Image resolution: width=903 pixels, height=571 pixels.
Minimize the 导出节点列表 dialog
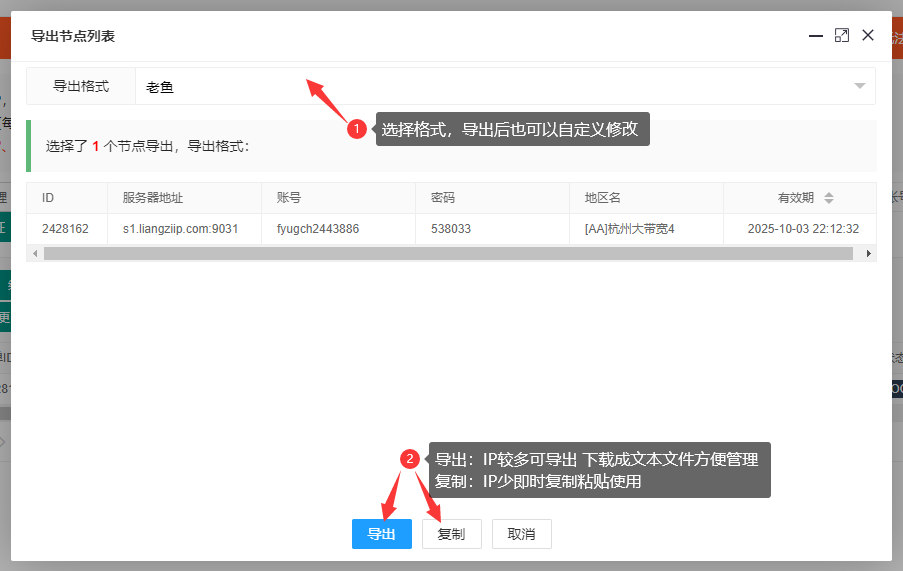tap(816, 35)
